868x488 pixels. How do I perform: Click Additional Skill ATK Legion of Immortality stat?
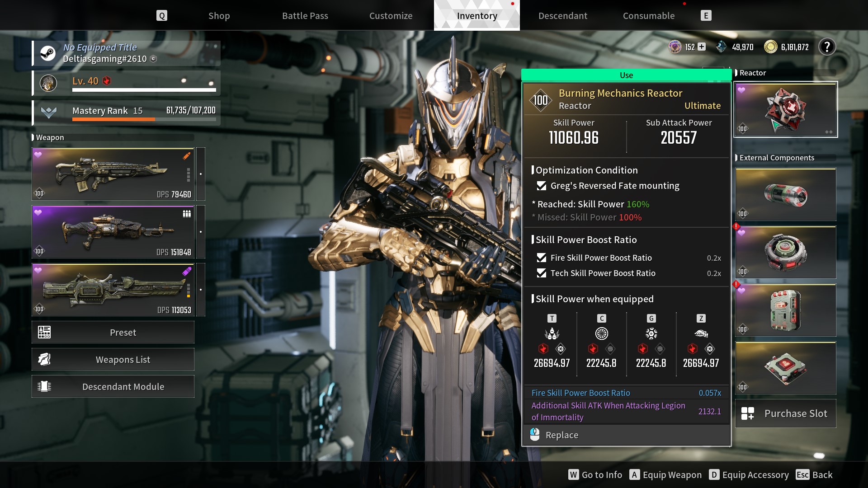[626, 412]
